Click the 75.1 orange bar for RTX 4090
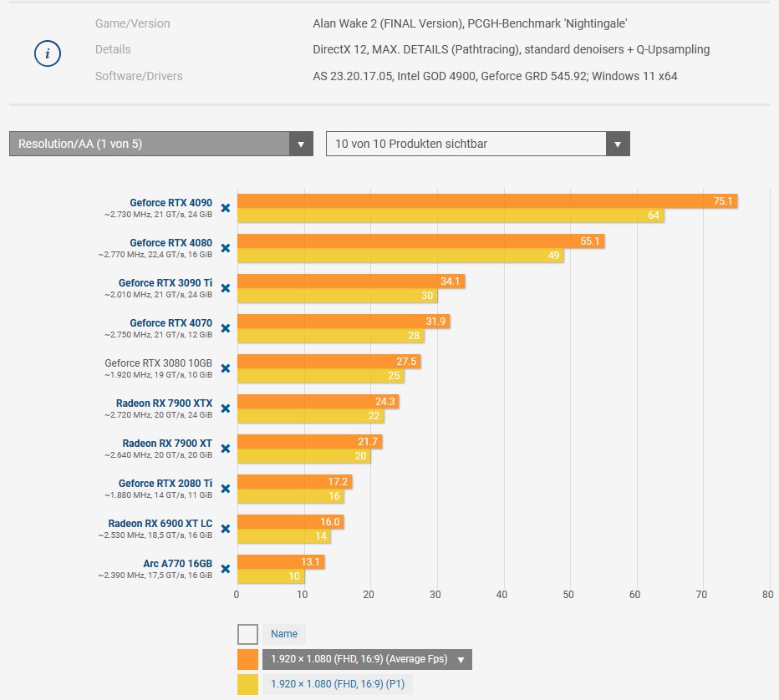 pyautogui.click(x=487, y=201)
